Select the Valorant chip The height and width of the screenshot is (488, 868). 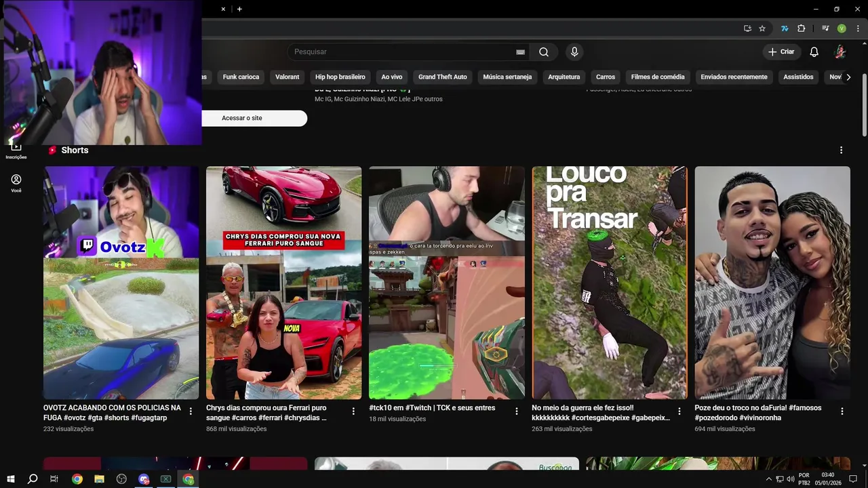(287, 77)
